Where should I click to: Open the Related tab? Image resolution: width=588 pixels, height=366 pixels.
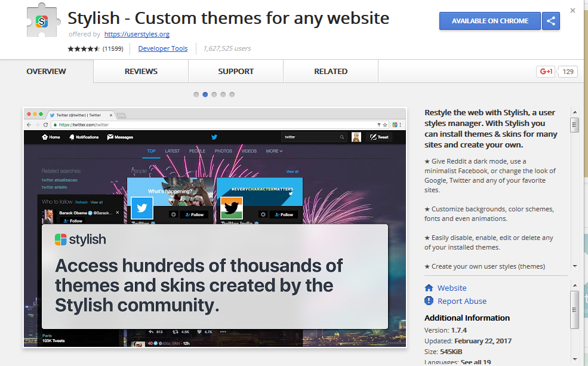pyautogui.click(x=331, y=71)
